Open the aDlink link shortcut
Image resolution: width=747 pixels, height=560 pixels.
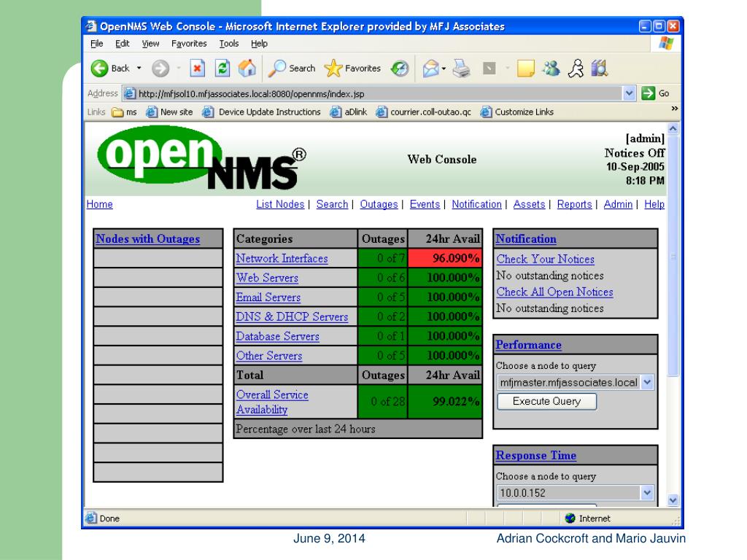tap(349, 112)
